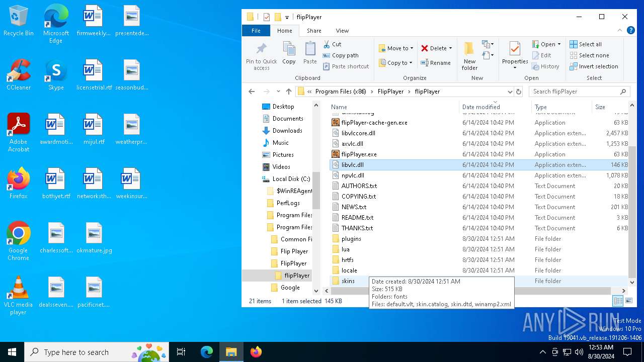Open CCleaner desktop shortcut

[x=19, y=75]
